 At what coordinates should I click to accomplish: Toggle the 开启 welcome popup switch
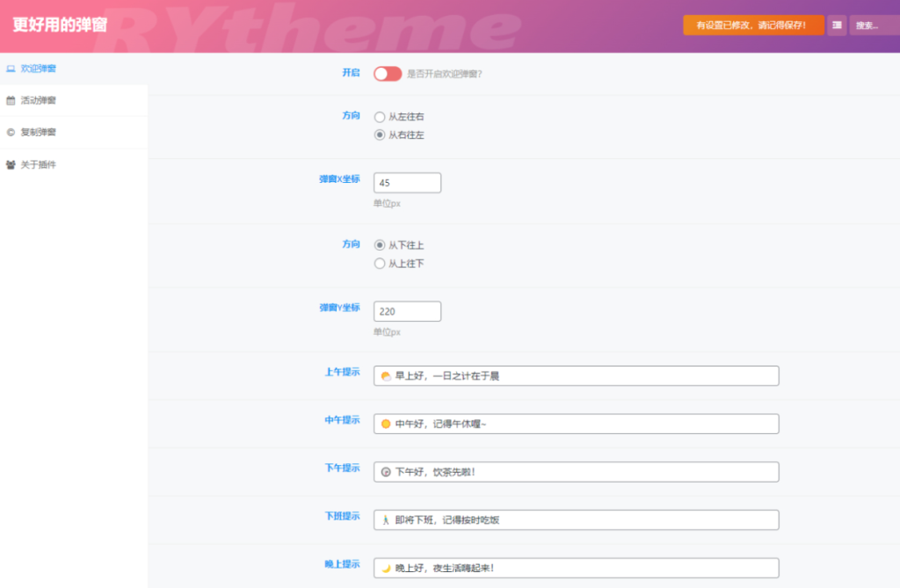(387, 74)
